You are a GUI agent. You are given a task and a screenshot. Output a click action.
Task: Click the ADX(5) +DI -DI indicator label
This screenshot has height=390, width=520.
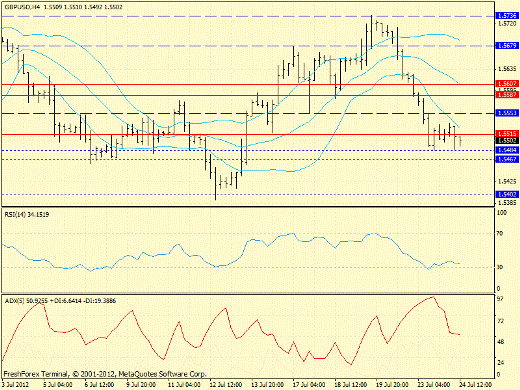[60, 301]
